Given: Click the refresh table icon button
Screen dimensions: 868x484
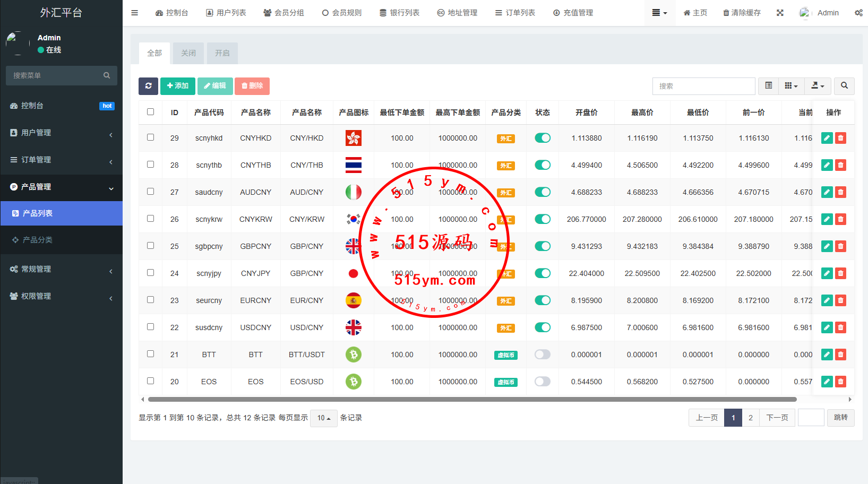Looking at the screenshot, I should click(148, 86).
